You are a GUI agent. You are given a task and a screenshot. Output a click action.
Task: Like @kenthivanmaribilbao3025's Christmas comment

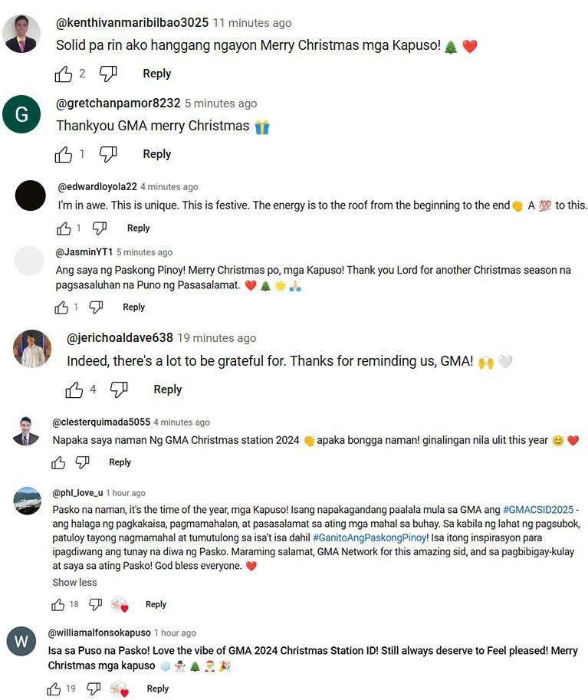(64, 73)
